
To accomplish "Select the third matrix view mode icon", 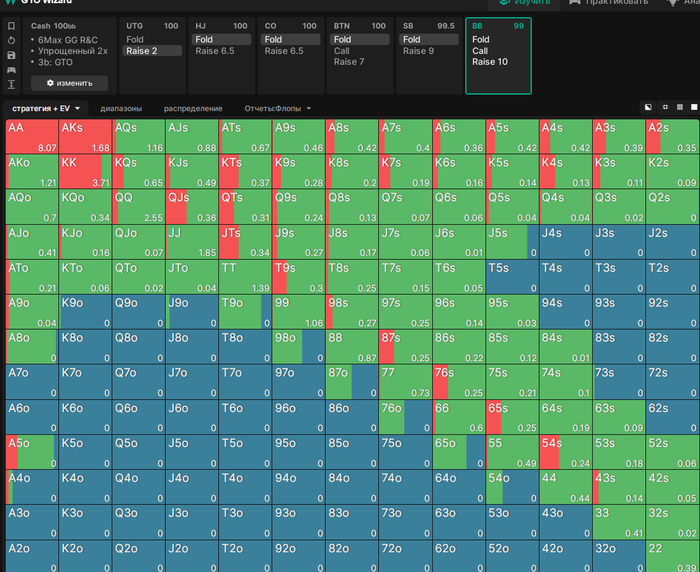I will click(x=680, y=107).
